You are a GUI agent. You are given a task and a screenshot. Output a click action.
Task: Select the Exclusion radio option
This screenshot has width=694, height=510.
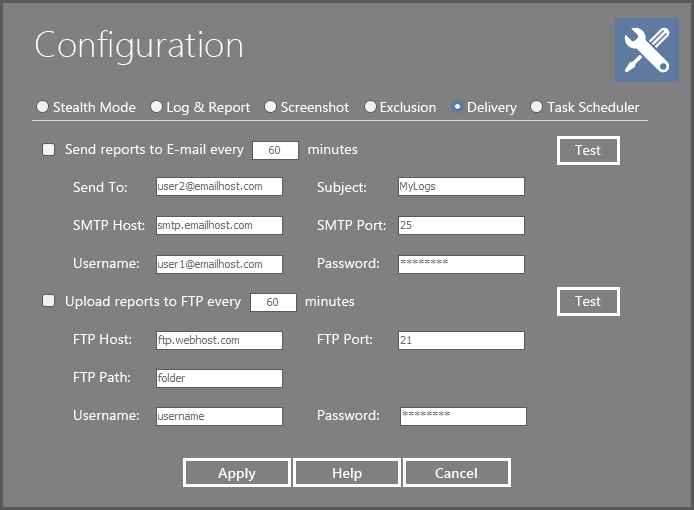click(x=371, y=107)
